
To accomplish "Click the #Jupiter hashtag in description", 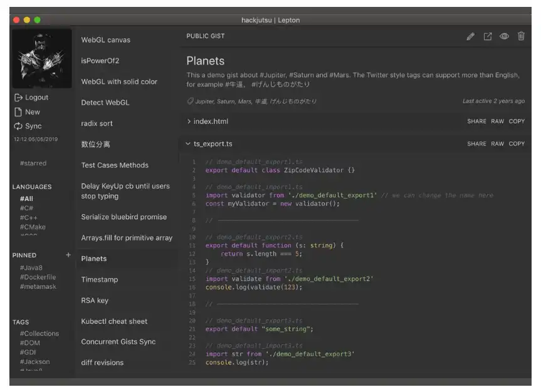I will (x=273, y=75).
